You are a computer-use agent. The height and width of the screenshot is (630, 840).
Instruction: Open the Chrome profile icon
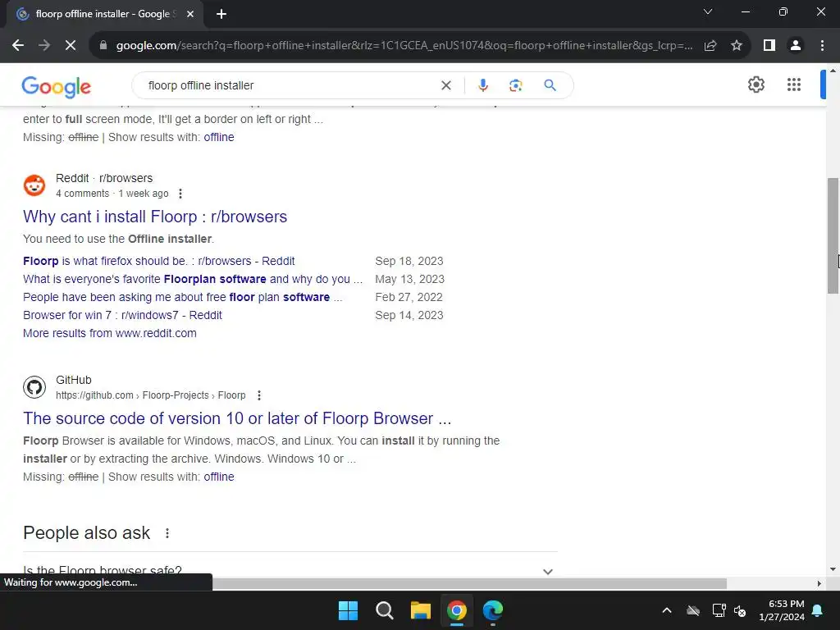796,46
